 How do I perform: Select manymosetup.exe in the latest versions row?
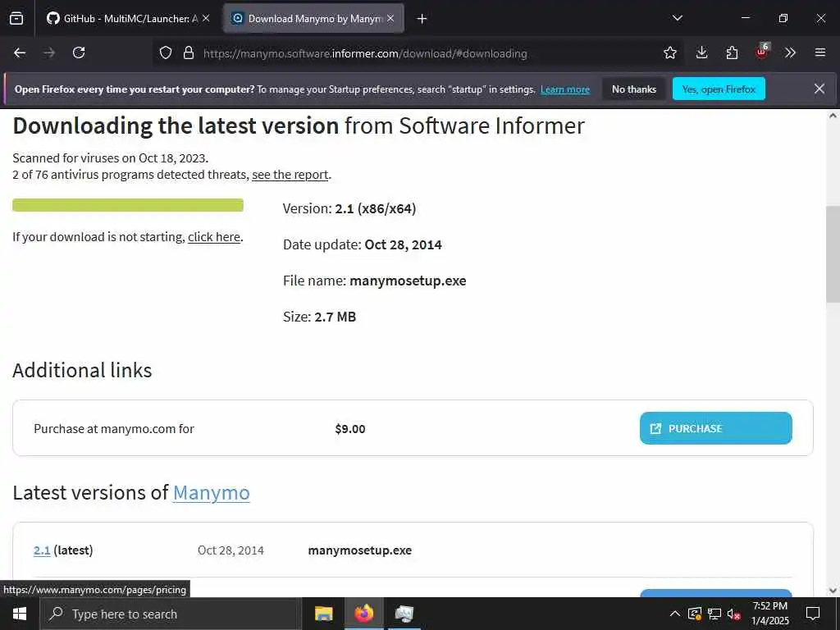[x=360, y=550]
